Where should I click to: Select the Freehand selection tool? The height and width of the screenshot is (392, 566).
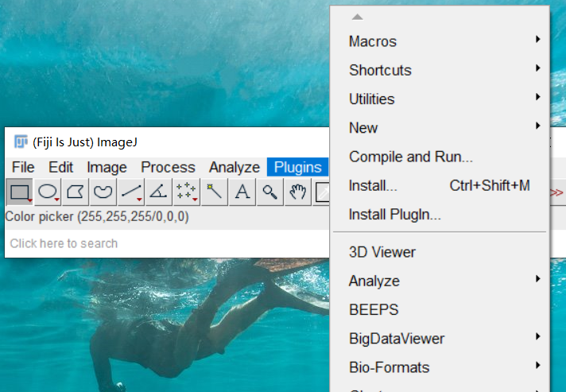(x=103, y=192)
